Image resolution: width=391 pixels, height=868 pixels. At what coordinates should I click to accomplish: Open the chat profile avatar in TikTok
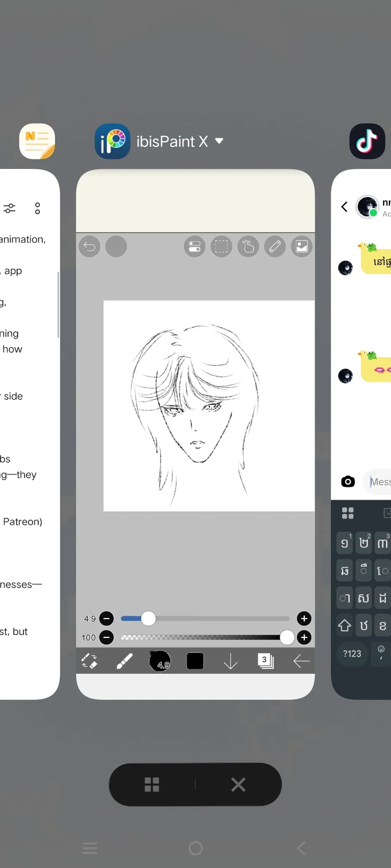[367, 207]
